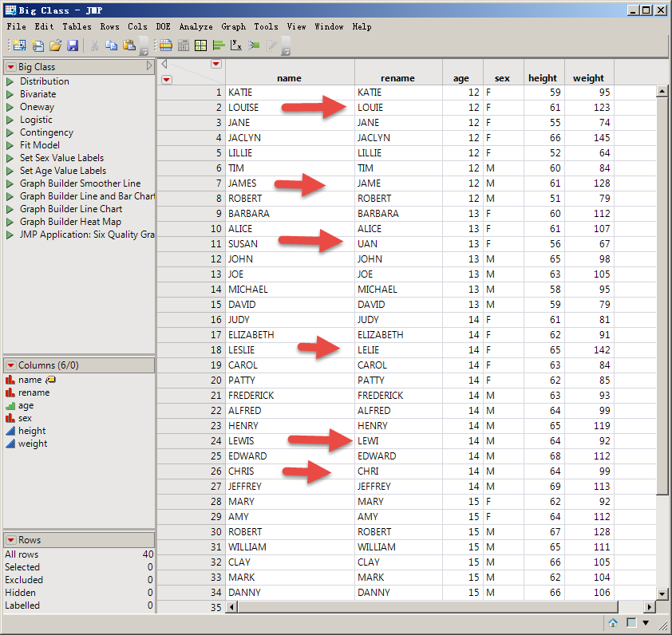
Task: Click the vertical scrollbar down arrow
Action: (x=662, y=594)
